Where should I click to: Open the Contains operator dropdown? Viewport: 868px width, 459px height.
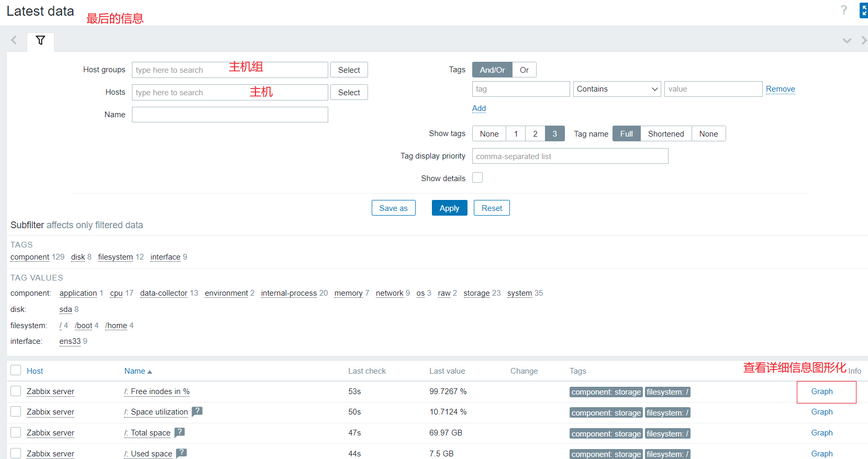[617, 89]
